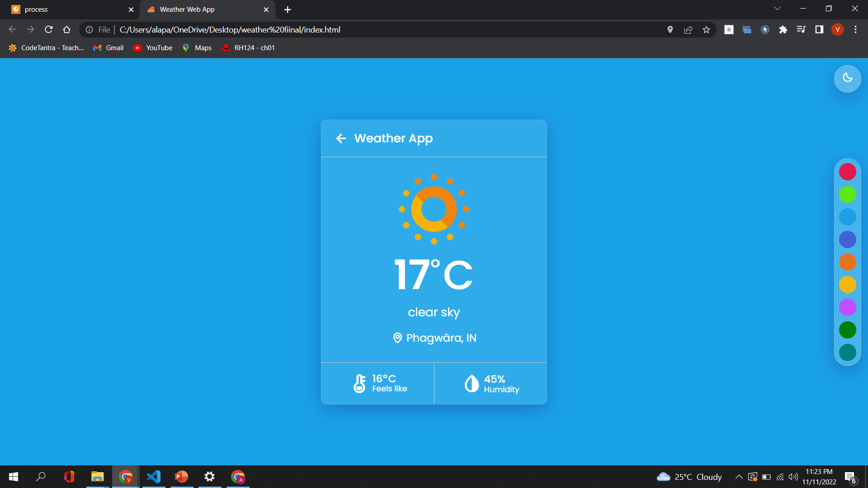Click the address bar URL field
This screenshot has width=868, height=488.
coord(362,30)
